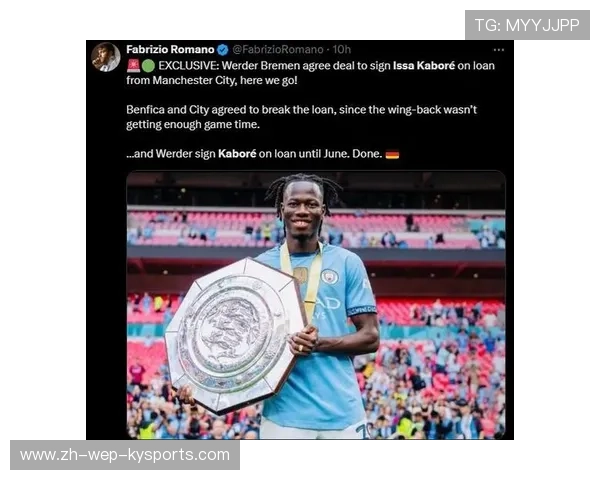Click the German flag emoji
This screenshot has width=600, height=480.
pos(392,155)
